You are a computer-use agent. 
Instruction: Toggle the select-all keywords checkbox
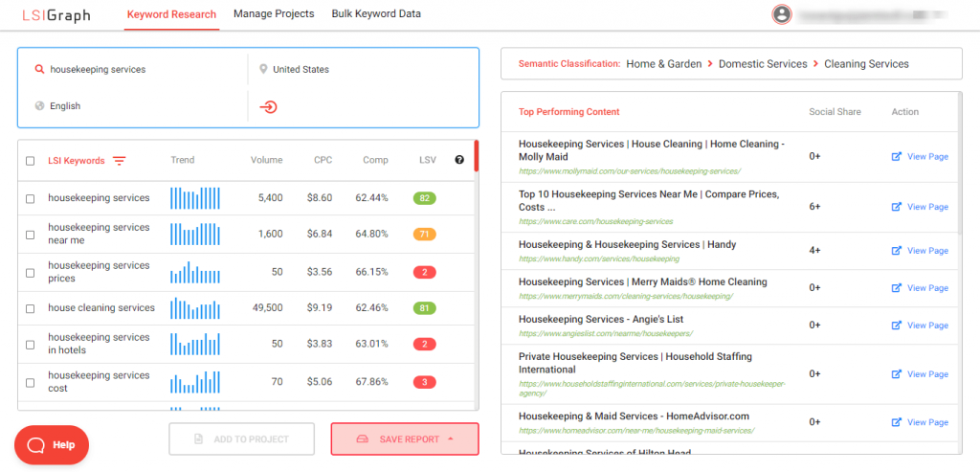(30, 161)
